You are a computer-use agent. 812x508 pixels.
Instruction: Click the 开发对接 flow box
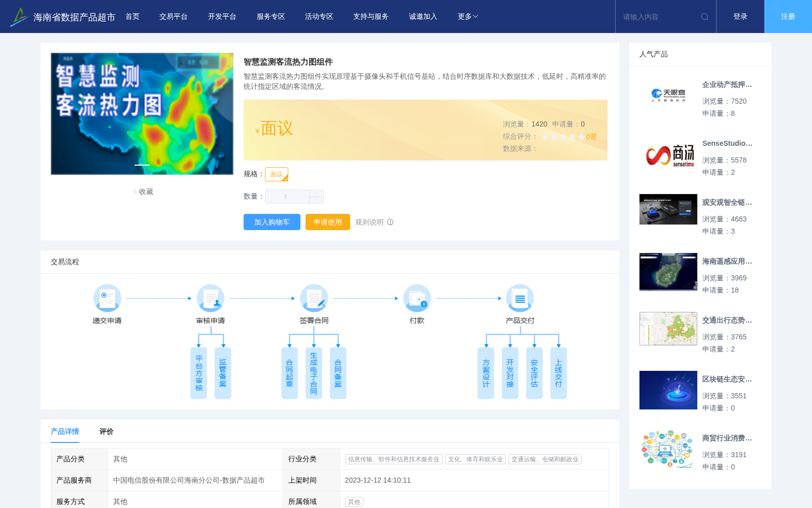[510, 373]
